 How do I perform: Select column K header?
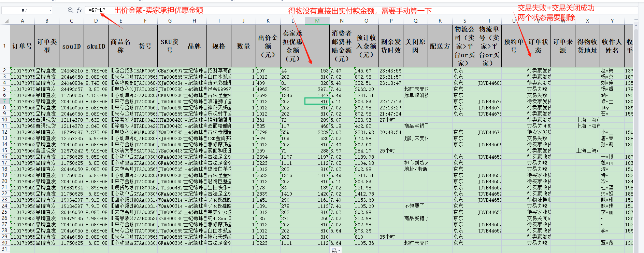pos(268,21)
